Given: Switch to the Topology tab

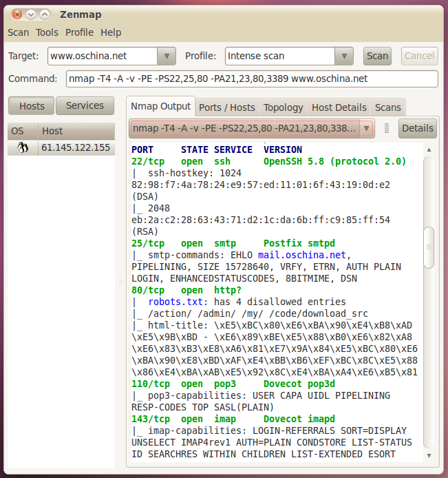Looking at the screenshot, I should tap(284, 107).
